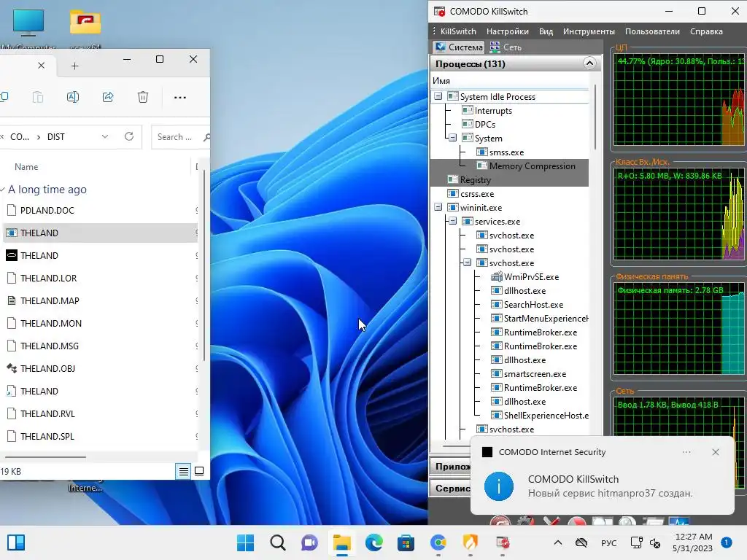747x560 pixels.
Task: Click the blue info icon in notification
Action: point(499,486)
